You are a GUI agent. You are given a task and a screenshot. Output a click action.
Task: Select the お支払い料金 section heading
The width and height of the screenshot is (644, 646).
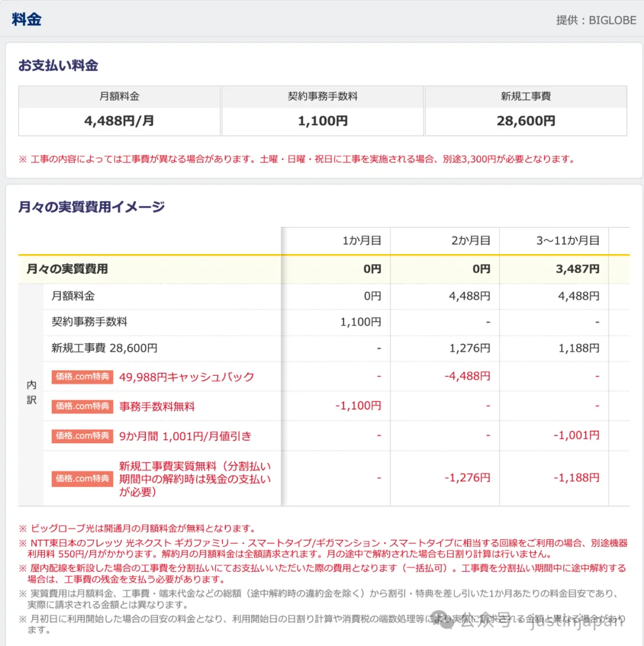(58, 65)
